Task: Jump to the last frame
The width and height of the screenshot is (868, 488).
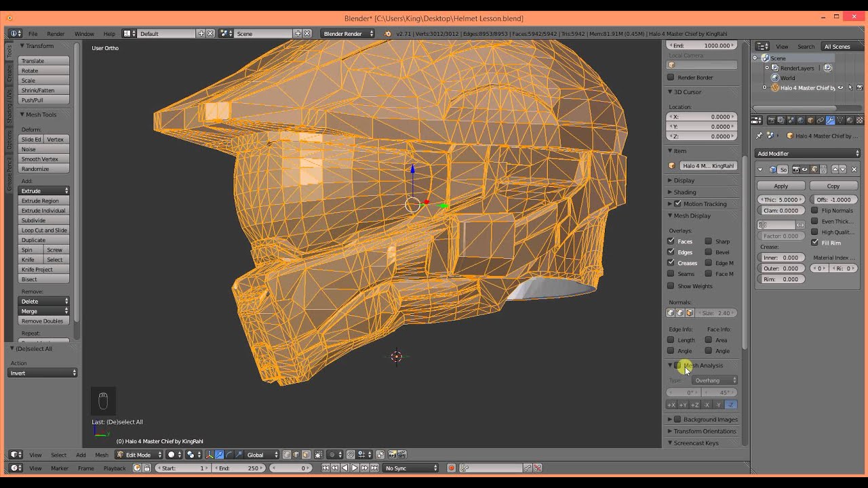Action: (x=374, y=468)
